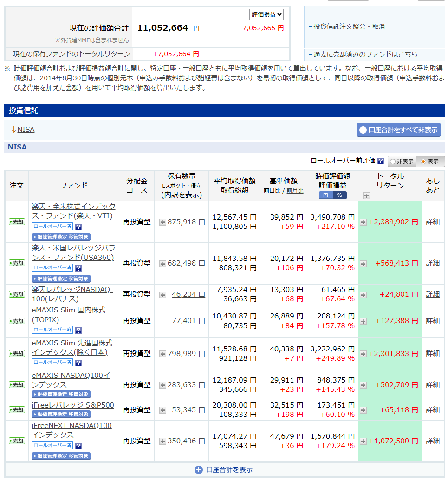Sell eMAXIS Slim 先進国株式 via 売却 icon
The image size is (448, 480).
coord(17,354)
